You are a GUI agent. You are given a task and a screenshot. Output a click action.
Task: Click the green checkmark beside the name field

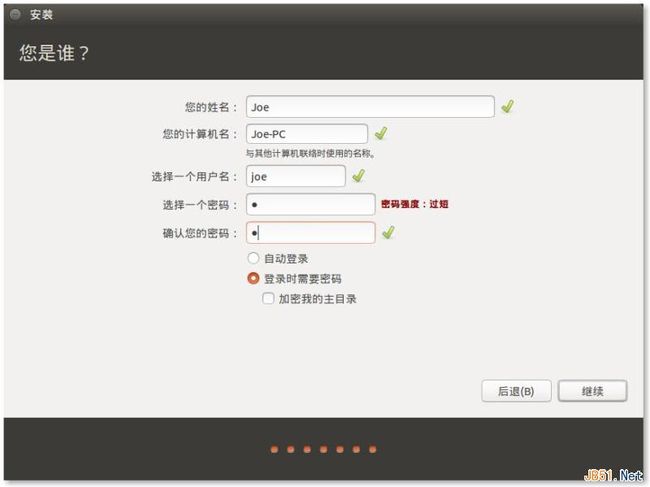pos(508,106)
